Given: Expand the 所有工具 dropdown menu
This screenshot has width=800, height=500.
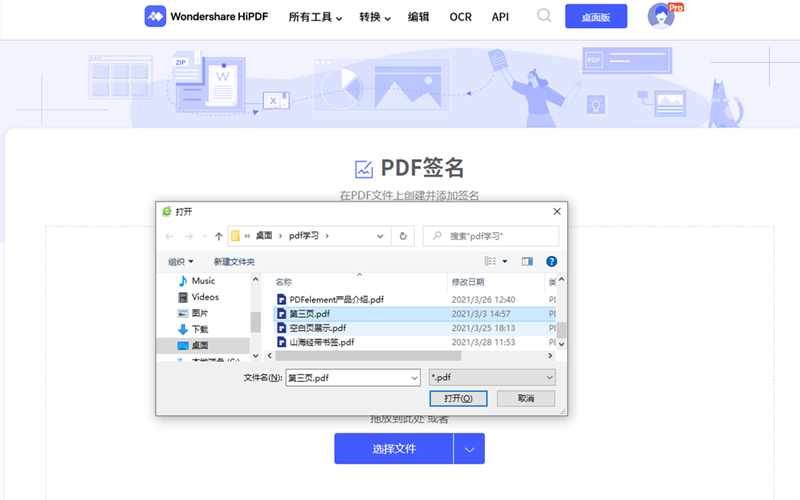Looking at the screenshot, I should pyautogui.click(x=315, y=17).
